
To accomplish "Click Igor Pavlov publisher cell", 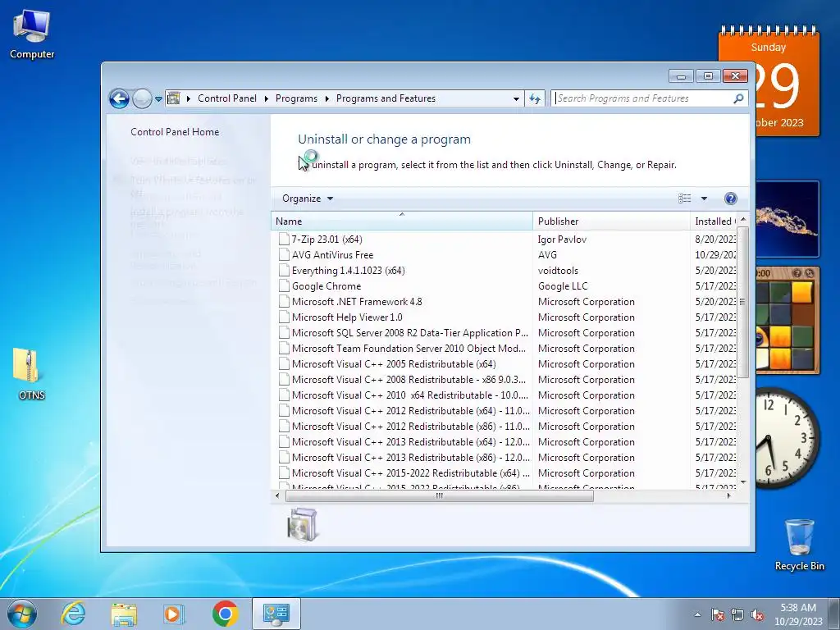I will [562, 240].
